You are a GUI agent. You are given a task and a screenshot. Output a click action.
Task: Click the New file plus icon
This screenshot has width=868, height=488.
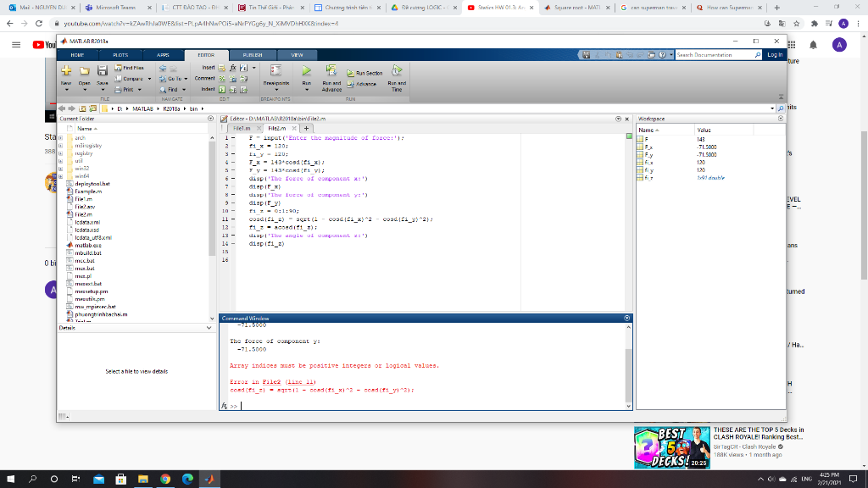click(66, 71)
